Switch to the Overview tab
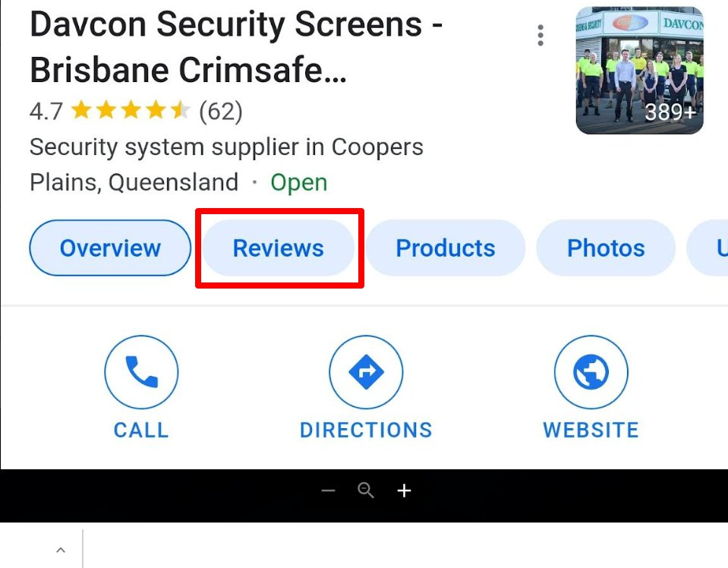728x568 pixels. (110, 248)
